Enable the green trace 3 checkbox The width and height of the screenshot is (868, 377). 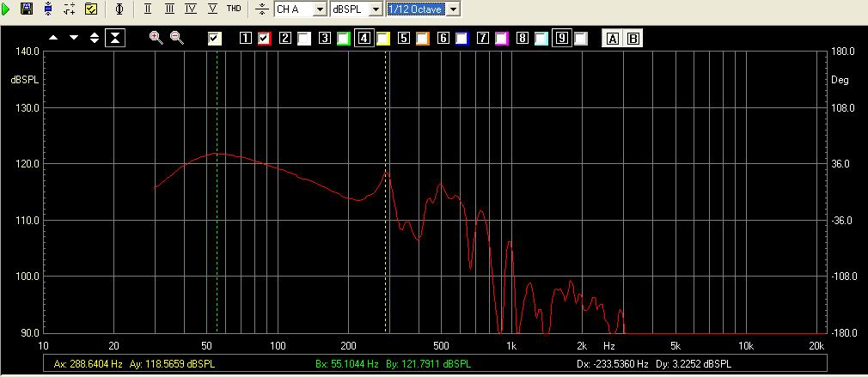pyautogui.click(x=344, y=39)
